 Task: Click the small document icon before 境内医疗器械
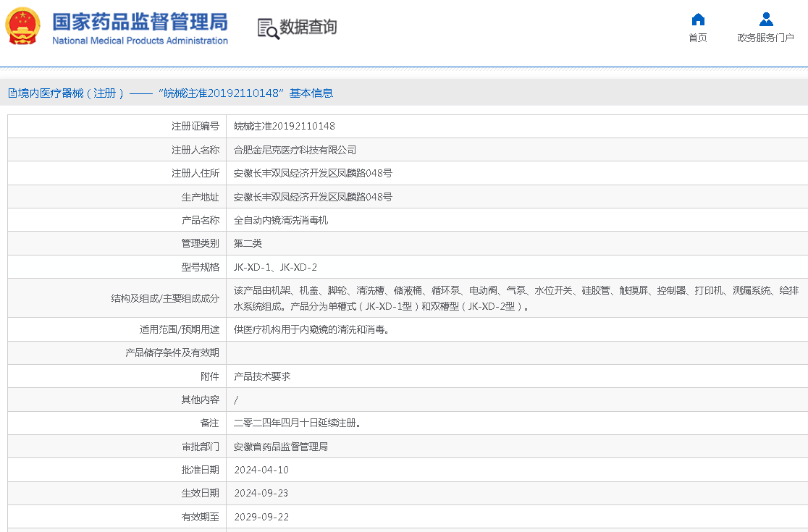pyautogui.click(x=12, y=93)
